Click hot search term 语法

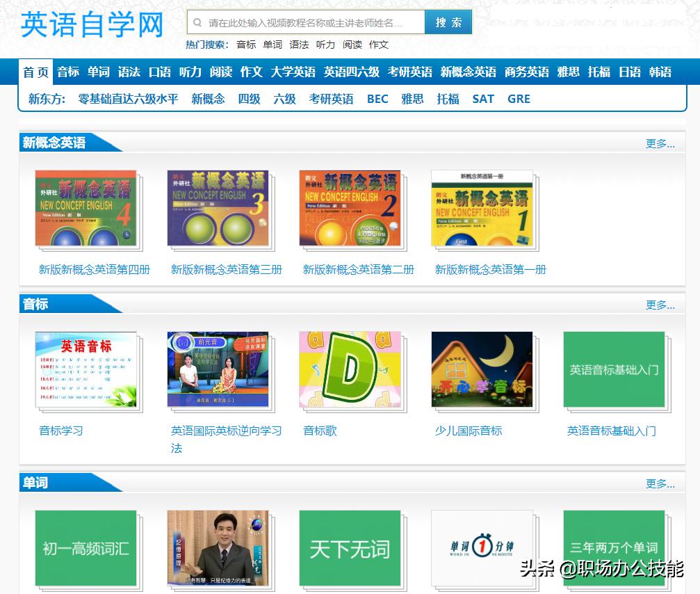point(298,45)
